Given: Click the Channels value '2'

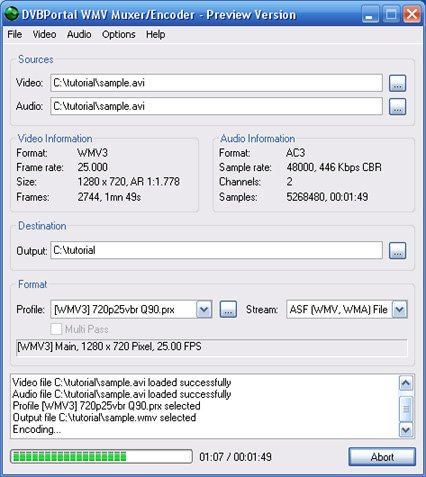Looking at the screenshot, I should tap(289, 182).
